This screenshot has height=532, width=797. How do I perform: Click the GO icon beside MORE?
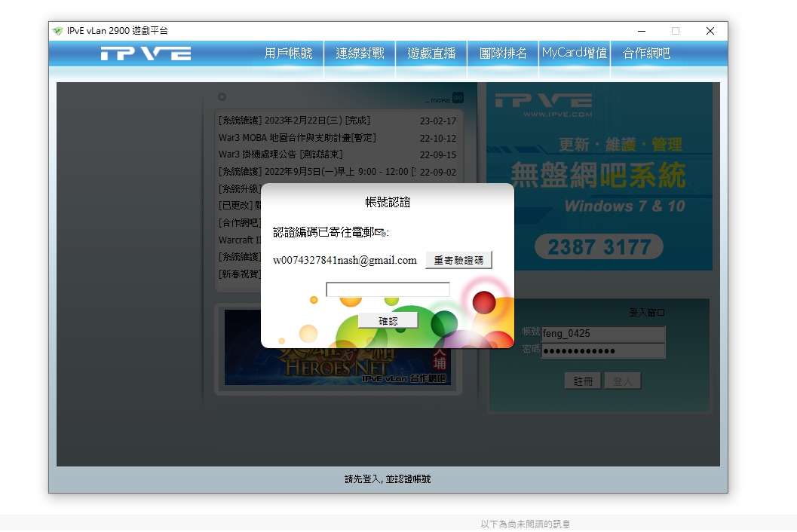[458, 97]
